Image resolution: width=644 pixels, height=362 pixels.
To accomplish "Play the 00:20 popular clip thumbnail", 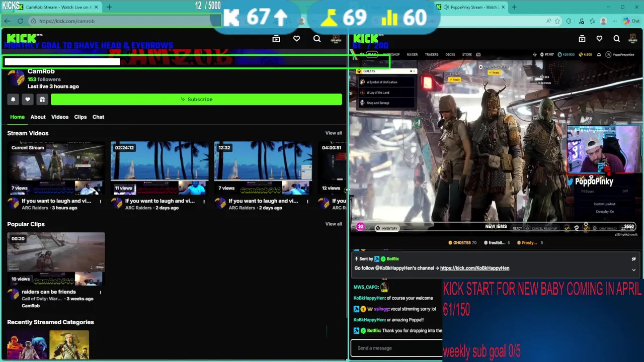I will click(56, 259).
